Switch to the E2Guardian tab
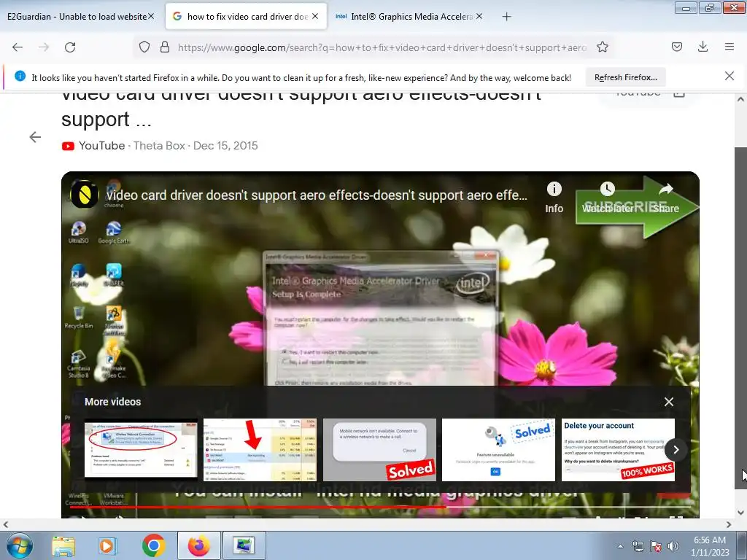 tap(76, 17)
